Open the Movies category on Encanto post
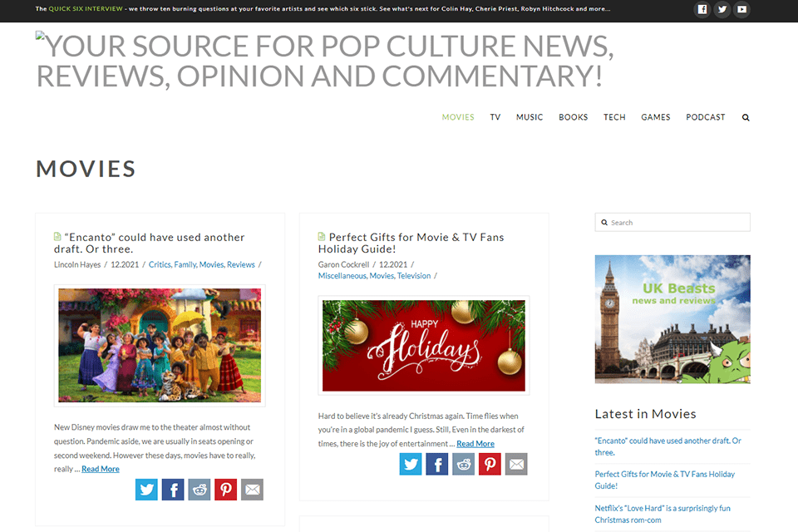This screenshot has height=532, width=798. pos(212,264)
